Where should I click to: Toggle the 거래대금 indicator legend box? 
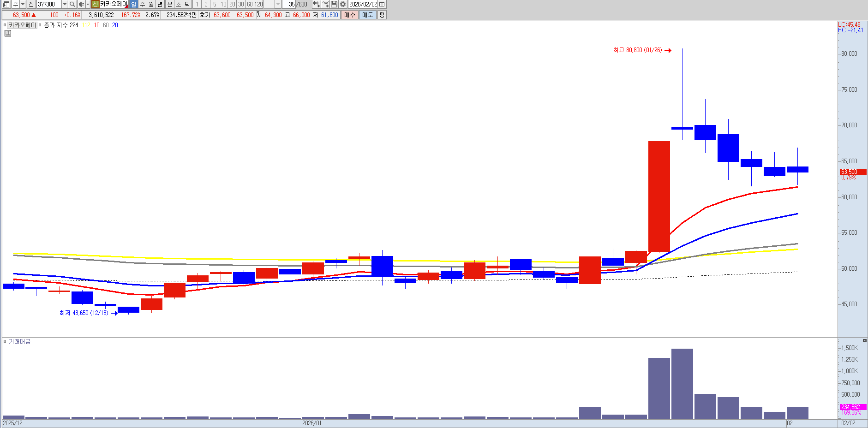click(5, 341)
